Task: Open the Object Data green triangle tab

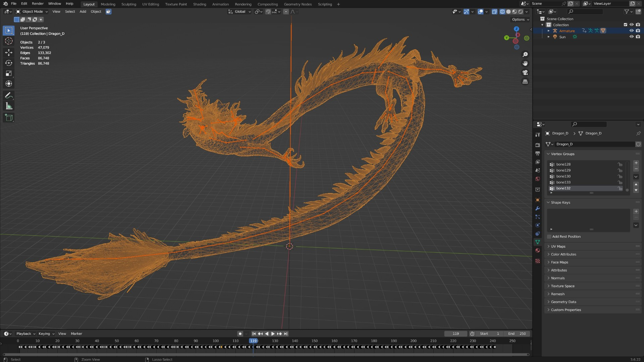Action: 538,242
